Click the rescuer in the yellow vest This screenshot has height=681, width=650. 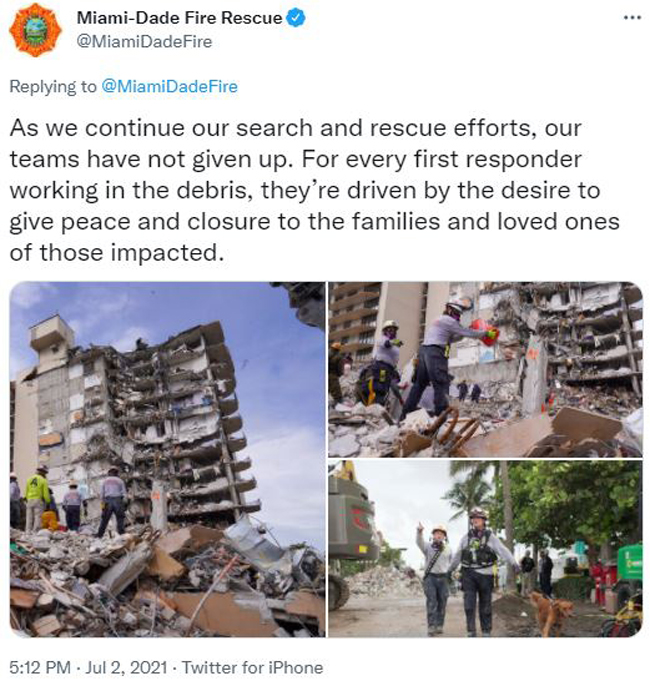(37, 497)
